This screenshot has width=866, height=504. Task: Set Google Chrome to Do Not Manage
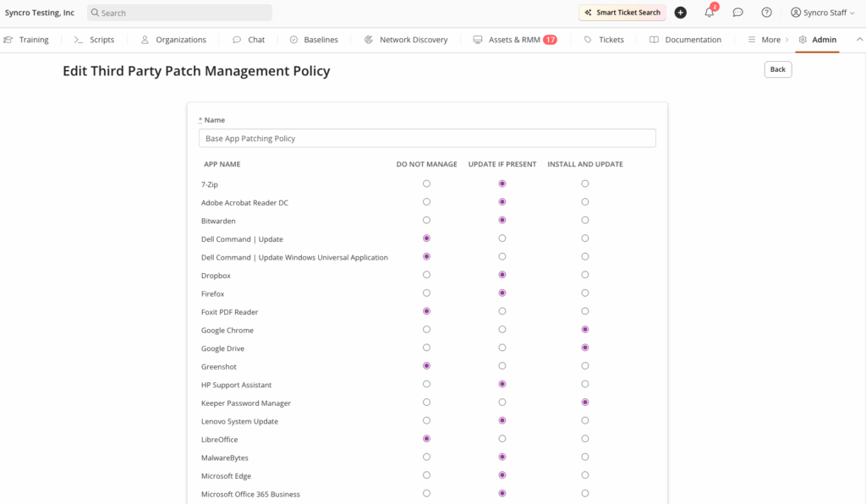coord(426,330)
